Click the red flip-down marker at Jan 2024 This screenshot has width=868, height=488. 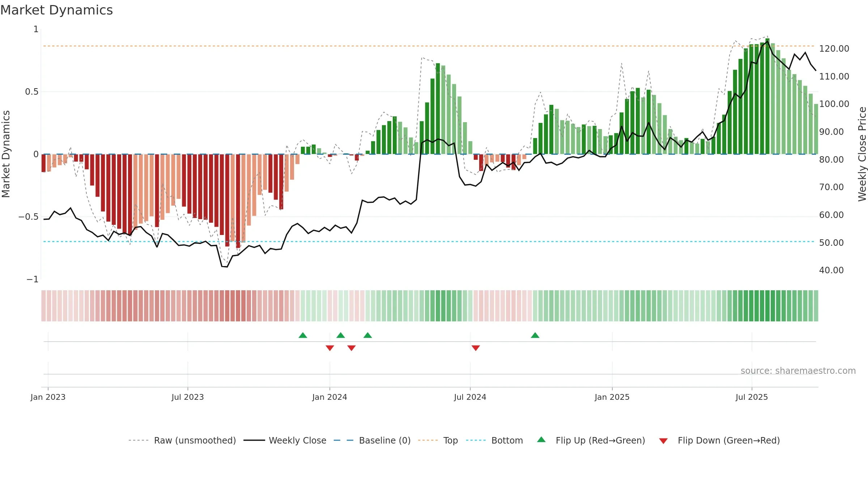330,348
